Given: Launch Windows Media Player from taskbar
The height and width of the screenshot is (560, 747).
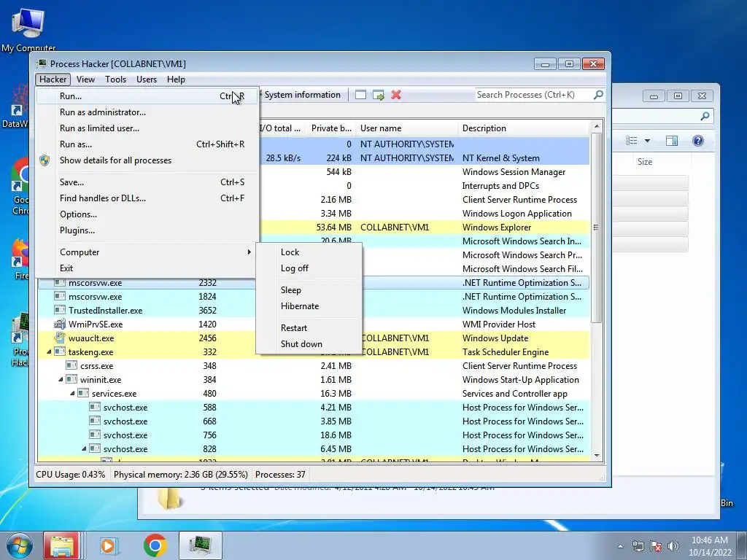Looking at the screenshot, I should 108,545.
